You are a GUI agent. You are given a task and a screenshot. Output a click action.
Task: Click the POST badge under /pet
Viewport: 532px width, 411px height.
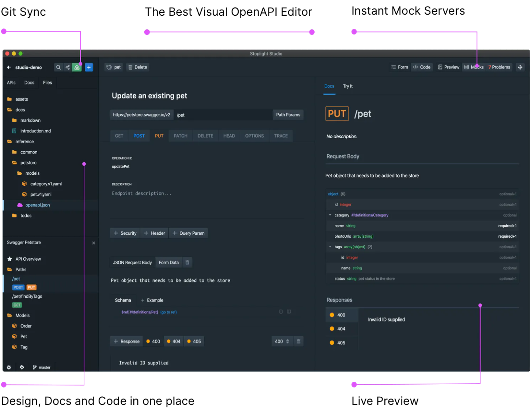[18, 287]
